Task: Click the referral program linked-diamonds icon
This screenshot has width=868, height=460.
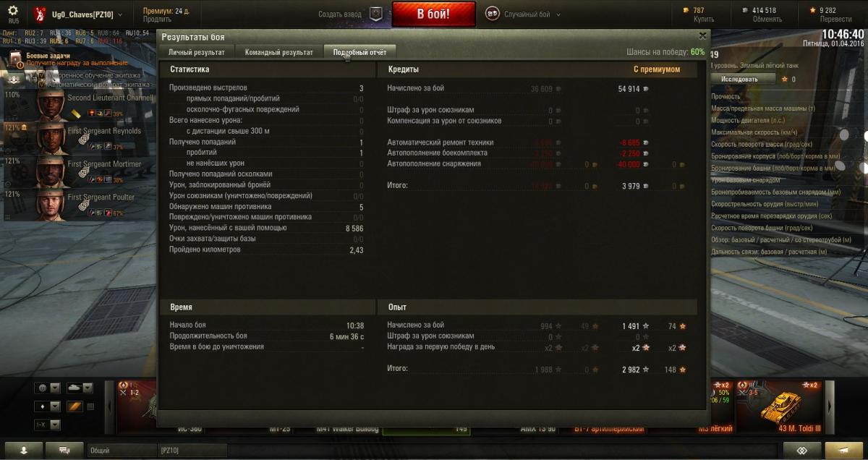Action: point(801,450)
